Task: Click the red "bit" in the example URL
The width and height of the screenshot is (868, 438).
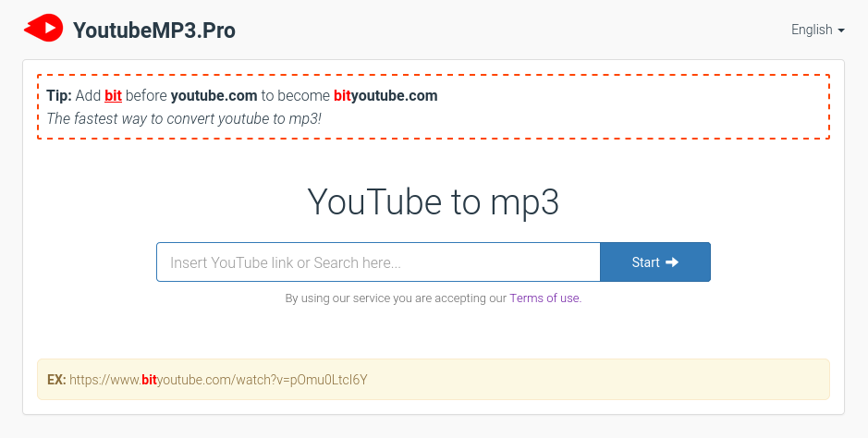Action: [x=149, y=380]
